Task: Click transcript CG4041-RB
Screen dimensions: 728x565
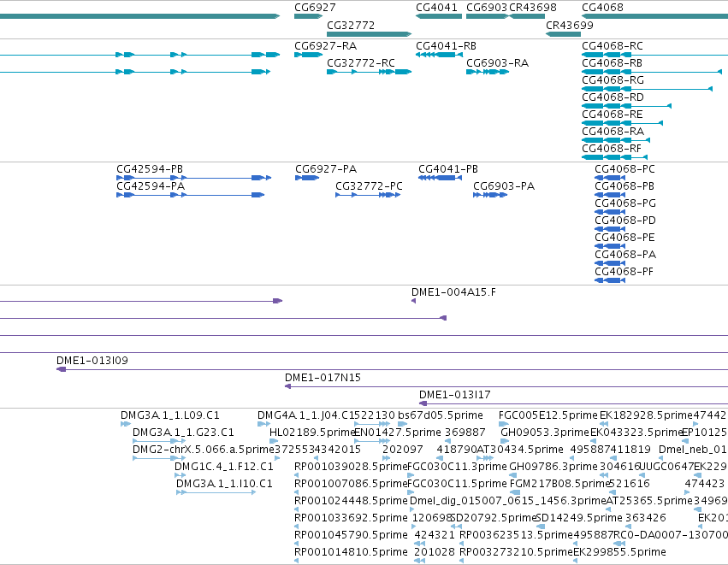Action: point(446,46)
